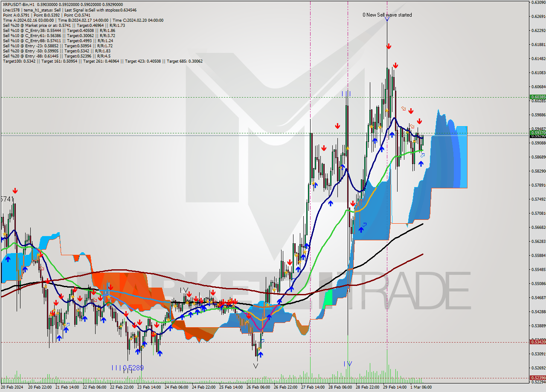The height and width of the screenshot is (392, 546).
Task: Click the 0.5388 price axis label
Action: (x=539, y=326)
